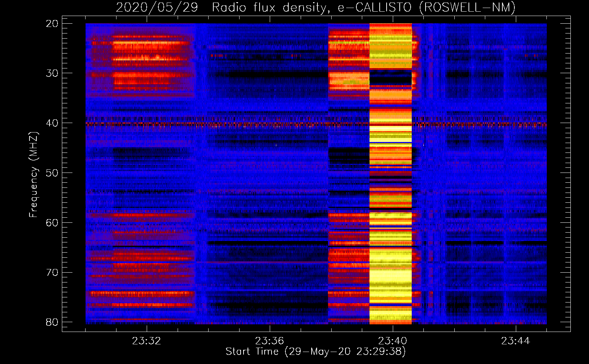Click the '23:44' time tick label
The image size is (589, 364).
(x=515, y=341)
